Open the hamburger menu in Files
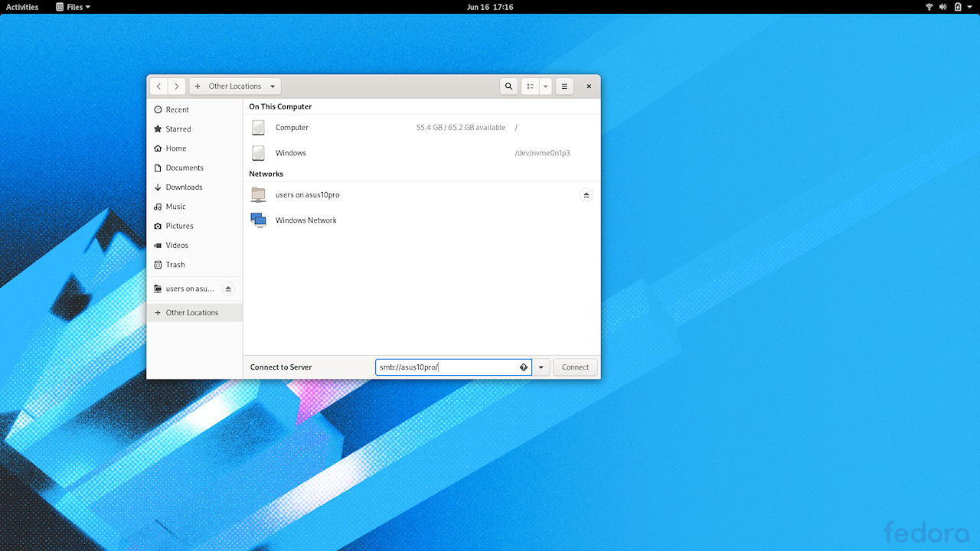Viewport: 980px width, 551px height. (x=564, y=86)
